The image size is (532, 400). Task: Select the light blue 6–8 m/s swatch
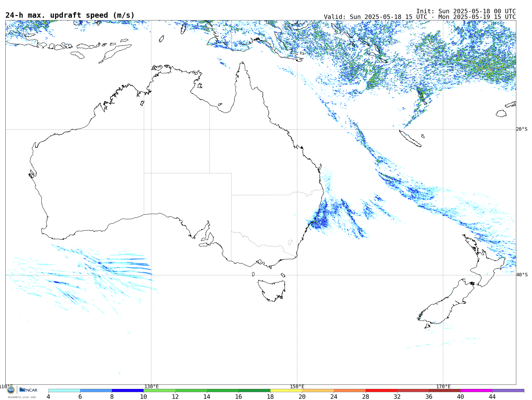96,391
